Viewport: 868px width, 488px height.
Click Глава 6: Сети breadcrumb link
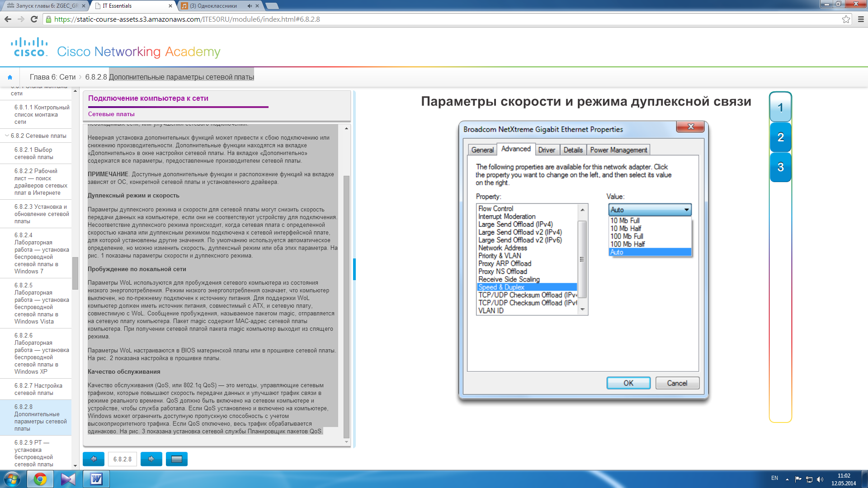(52, 77)
